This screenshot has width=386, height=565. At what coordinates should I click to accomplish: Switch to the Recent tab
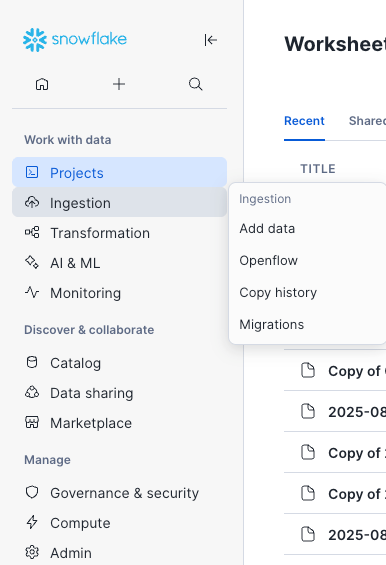[304, 121]
